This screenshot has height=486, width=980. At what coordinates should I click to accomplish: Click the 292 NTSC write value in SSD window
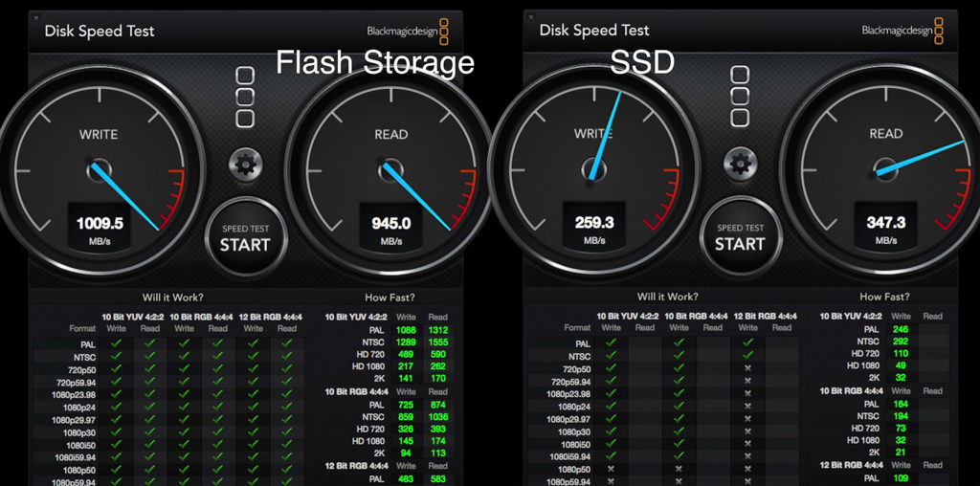(x=901, y=342)
